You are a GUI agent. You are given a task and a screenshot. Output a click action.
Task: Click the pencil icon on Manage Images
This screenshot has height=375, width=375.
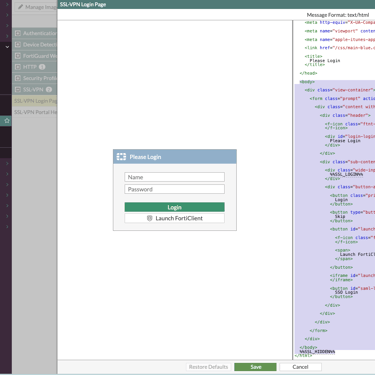(21, 7)
